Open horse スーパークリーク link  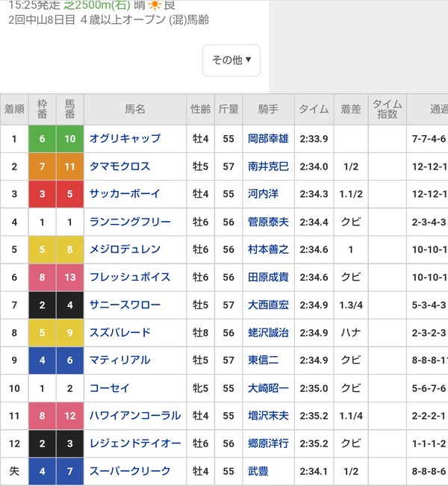tap(130, 471)
